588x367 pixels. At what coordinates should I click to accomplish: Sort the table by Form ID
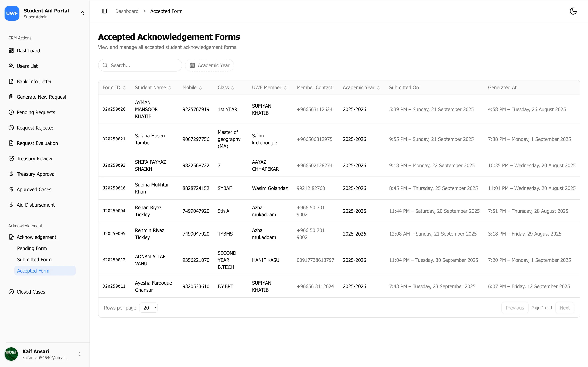pyautogui.click(x=114, y=88)
